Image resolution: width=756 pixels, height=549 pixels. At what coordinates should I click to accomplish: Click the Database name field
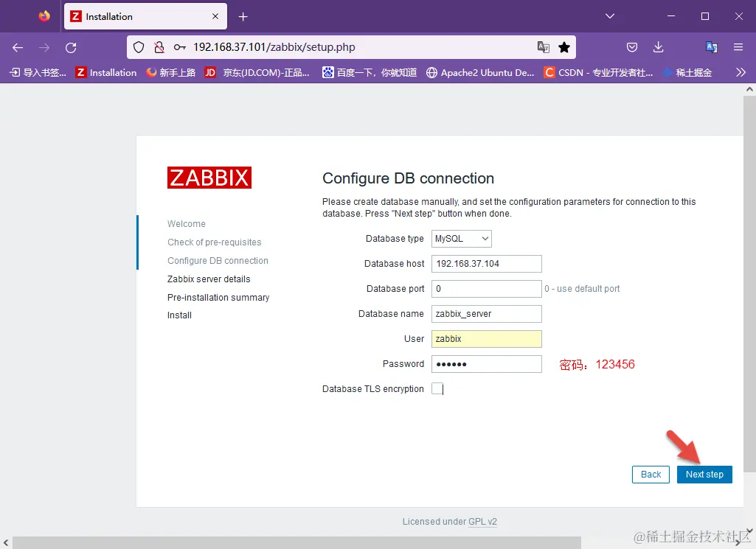pyautogui.click(x=487, y=314)
